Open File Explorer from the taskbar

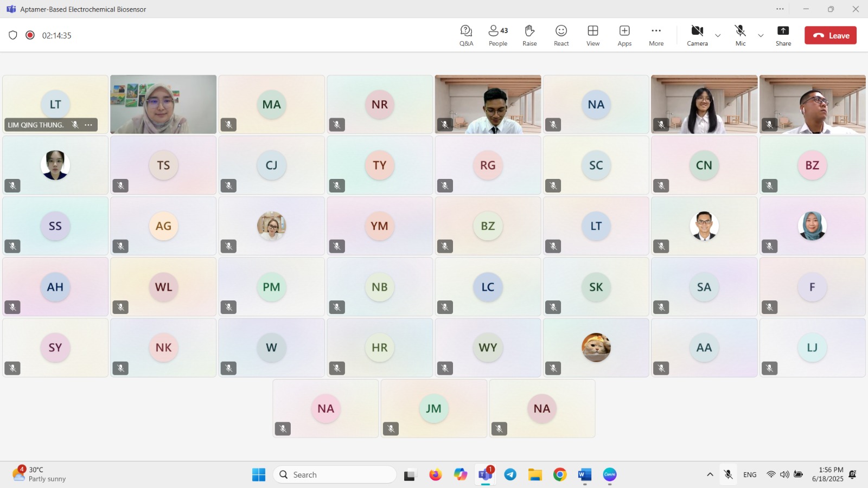coord(535,474)
